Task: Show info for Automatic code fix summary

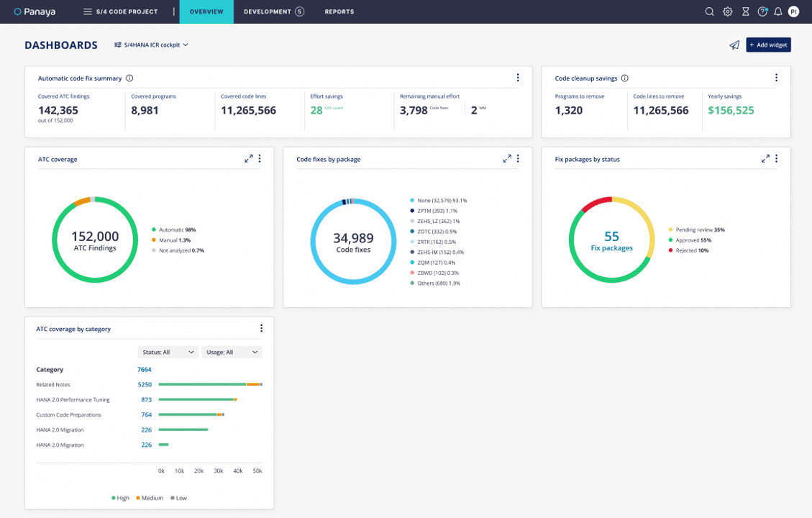Action: tap(129, 78)
